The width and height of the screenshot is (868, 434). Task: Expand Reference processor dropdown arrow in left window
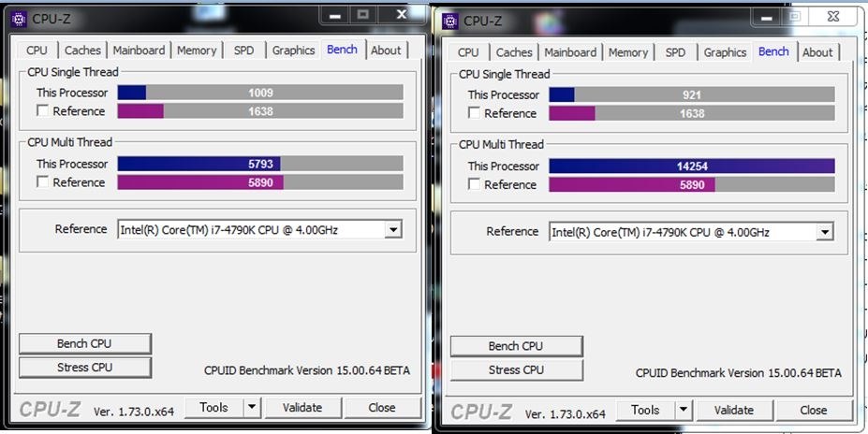[393, 229]
